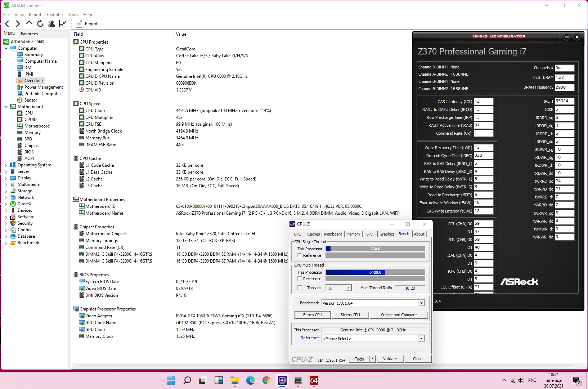Open the Help menu
The image size is (588, 389).
click(87, 15)
